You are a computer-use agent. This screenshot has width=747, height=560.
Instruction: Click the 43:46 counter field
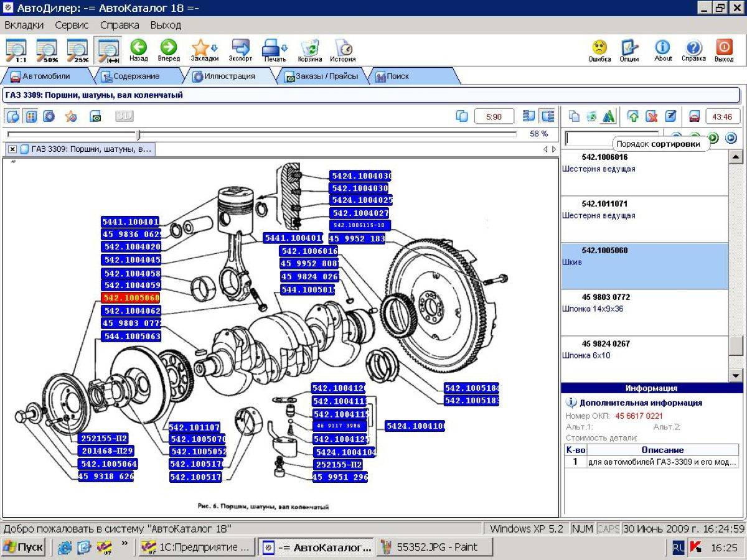tap(722, 116)
